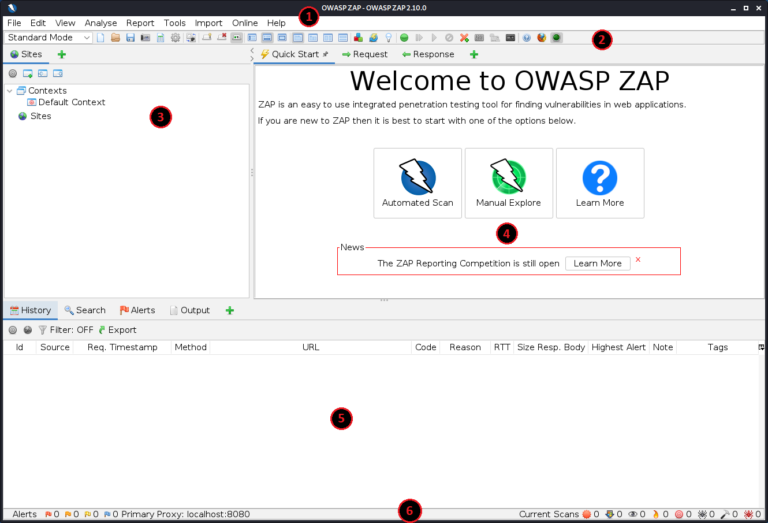
Task: Open the Options gear icon
Action: (x=175, y=38)
